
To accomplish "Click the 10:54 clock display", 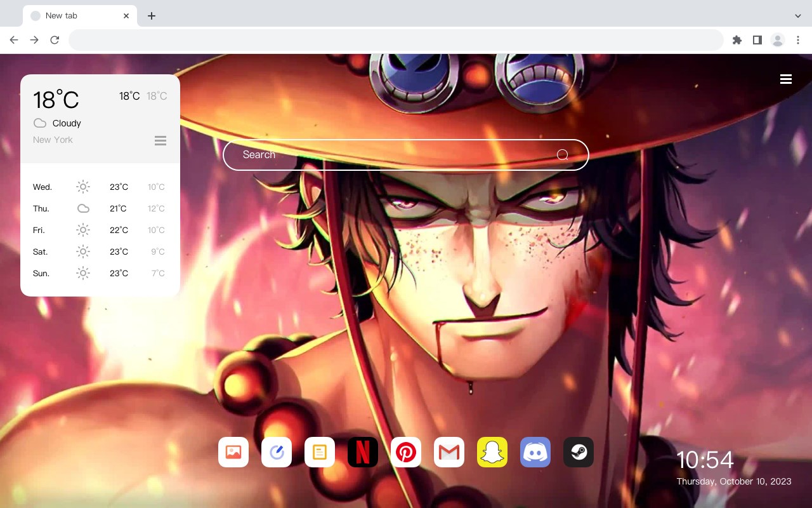I will point(705,460).
